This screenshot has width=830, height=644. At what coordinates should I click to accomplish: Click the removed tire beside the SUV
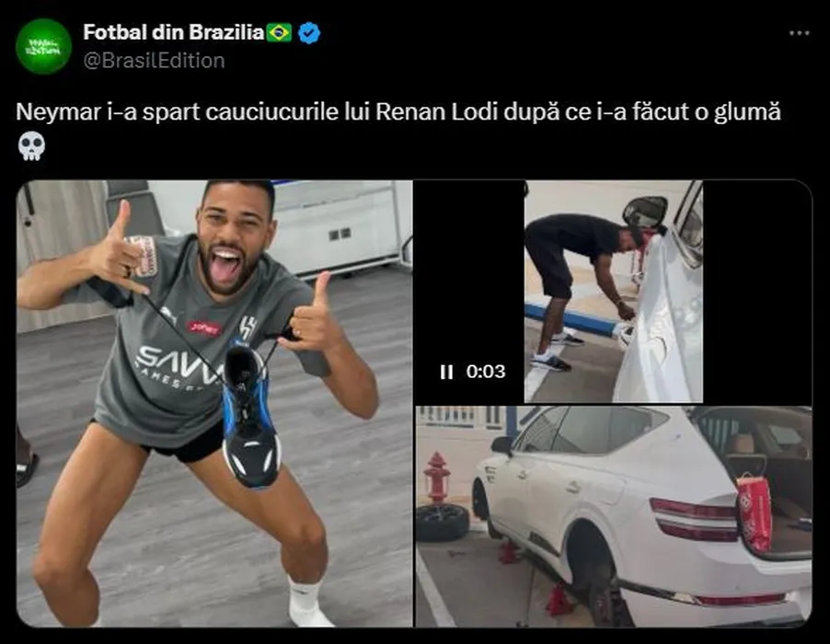[x=443, y=523]
